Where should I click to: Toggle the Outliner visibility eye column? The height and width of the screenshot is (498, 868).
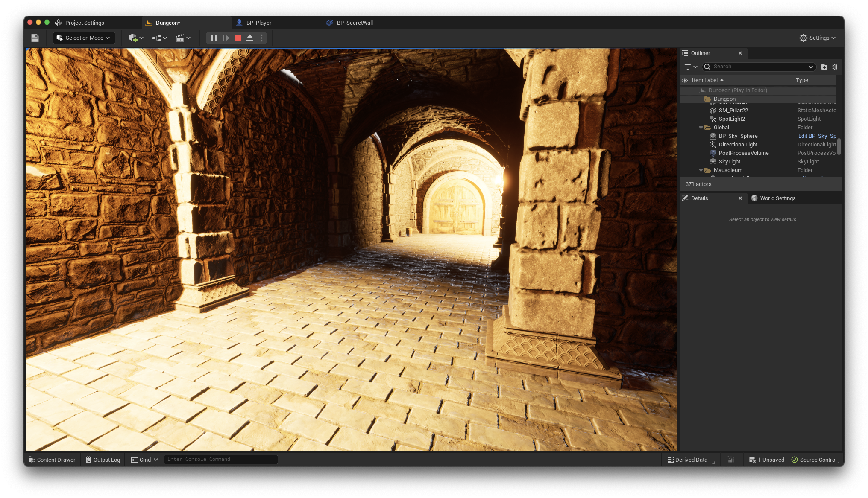click(685, 80)
